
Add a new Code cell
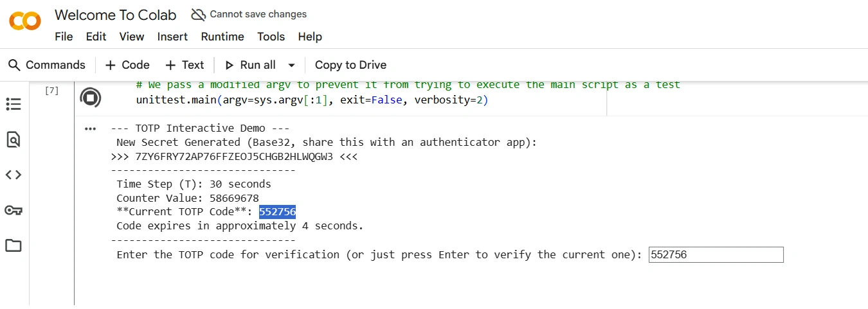(127, 65)
